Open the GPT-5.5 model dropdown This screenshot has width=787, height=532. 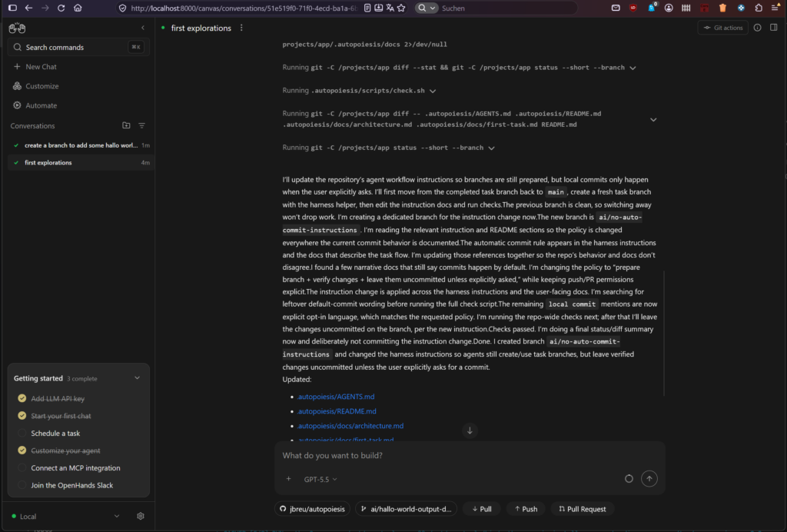[320, 479]
